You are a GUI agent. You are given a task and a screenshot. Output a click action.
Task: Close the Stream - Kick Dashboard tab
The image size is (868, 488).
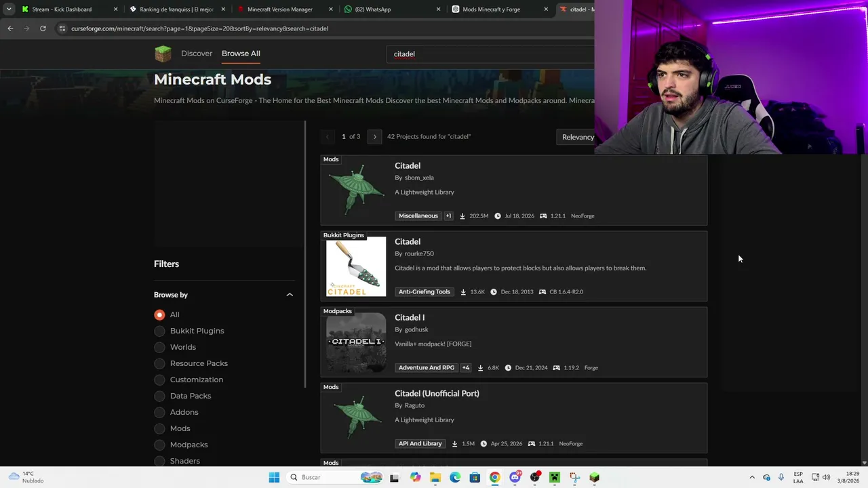pos(115,9)
